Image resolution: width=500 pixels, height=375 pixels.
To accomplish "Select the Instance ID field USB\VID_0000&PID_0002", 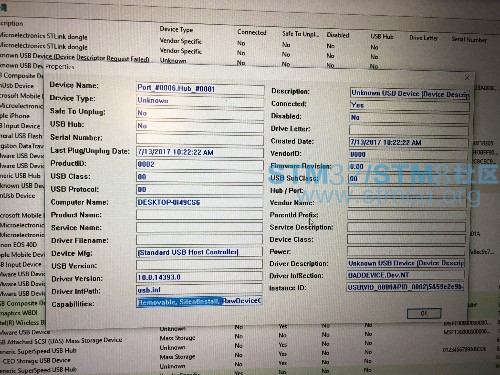I will (405, 287).
